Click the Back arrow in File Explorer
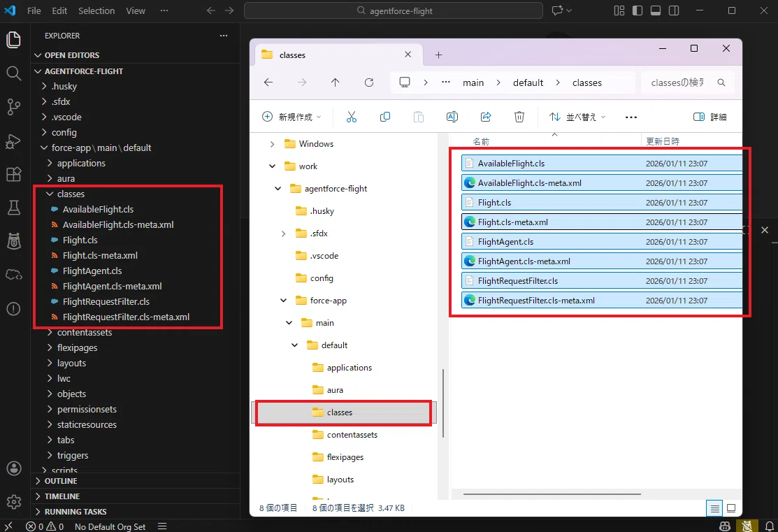This screenshot has width=778, height=532. point(268,82)
